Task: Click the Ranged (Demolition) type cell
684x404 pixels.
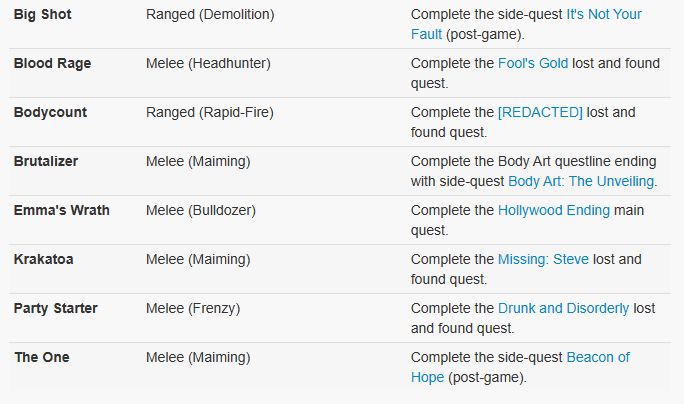Action: (210, 15)
